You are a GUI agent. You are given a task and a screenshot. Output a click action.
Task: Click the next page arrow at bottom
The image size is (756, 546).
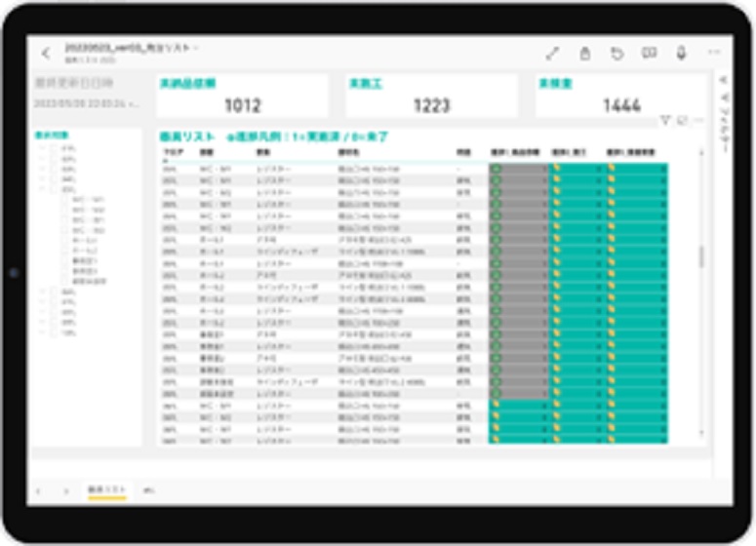66,489
